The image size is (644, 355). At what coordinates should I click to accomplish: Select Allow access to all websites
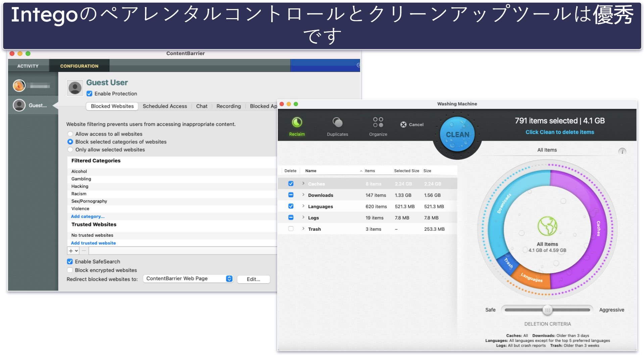(70, 134)
